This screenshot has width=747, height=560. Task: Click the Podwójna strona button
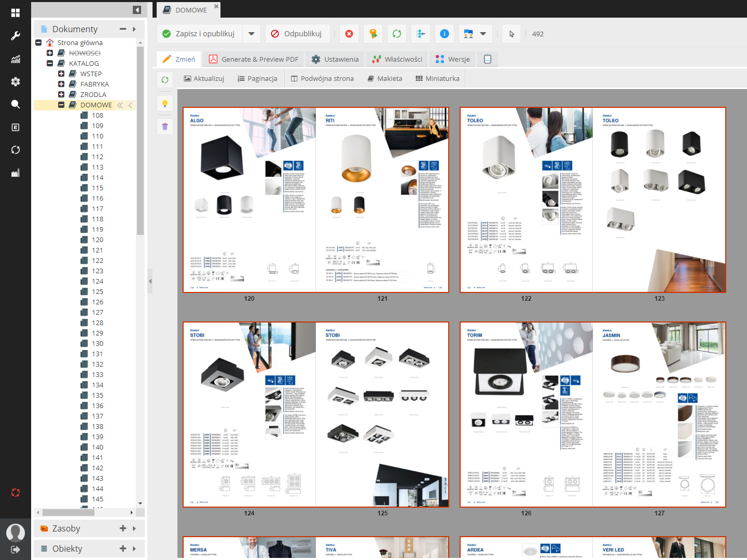[322, 78]
